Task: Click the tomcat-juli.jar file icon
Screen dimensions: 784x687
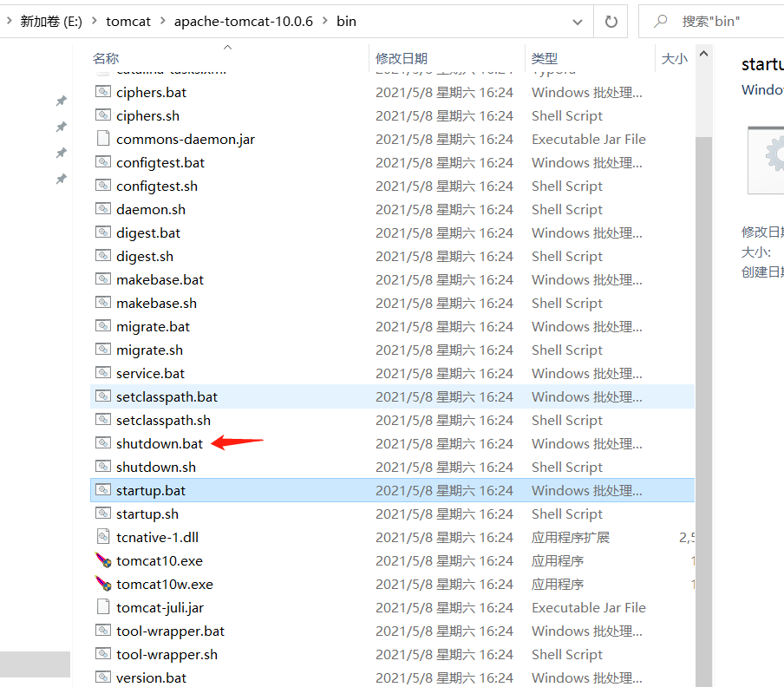Action: 103,606
